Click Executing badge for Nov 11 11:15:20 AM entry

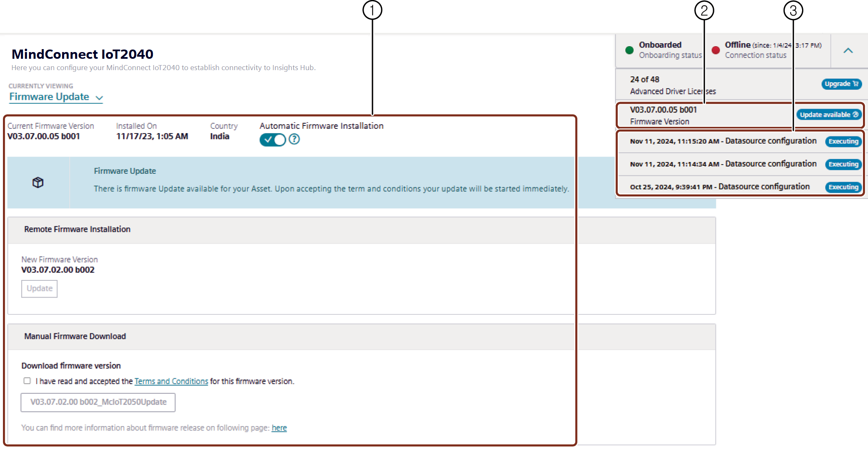pyautogui.click(x=843, y=141)
